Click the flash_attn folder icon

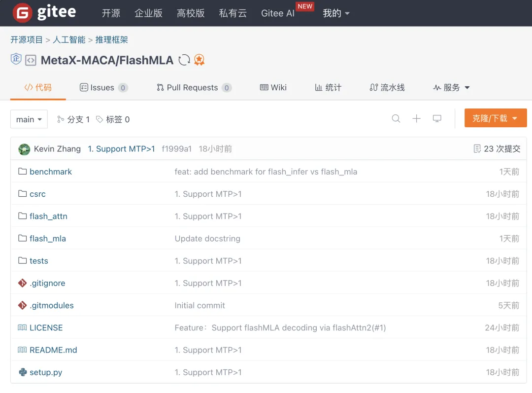(22, 215)
